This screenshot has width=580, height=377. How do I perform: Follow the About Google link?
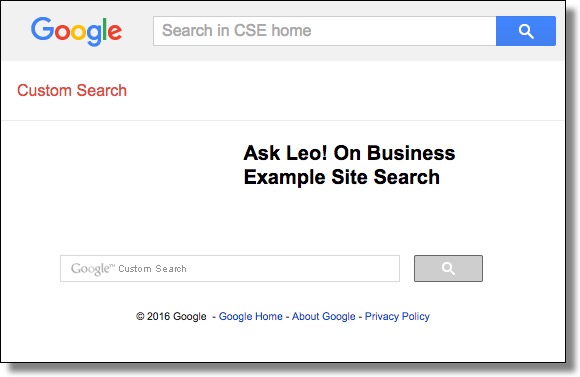click(x=324, y=316)
